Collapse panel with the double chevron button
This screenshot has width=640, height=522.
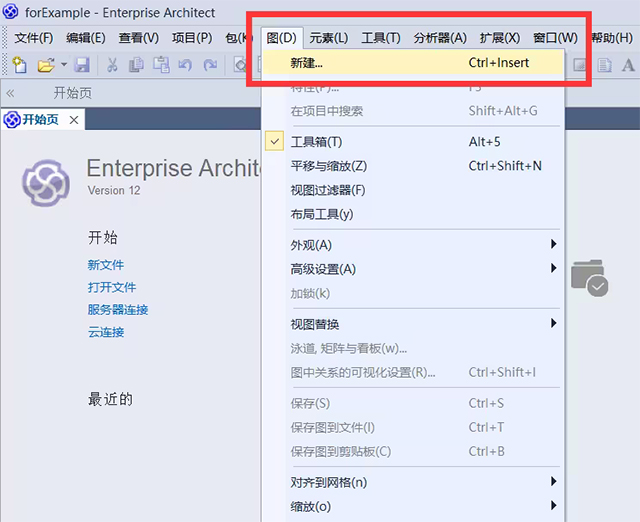point(10,93)
